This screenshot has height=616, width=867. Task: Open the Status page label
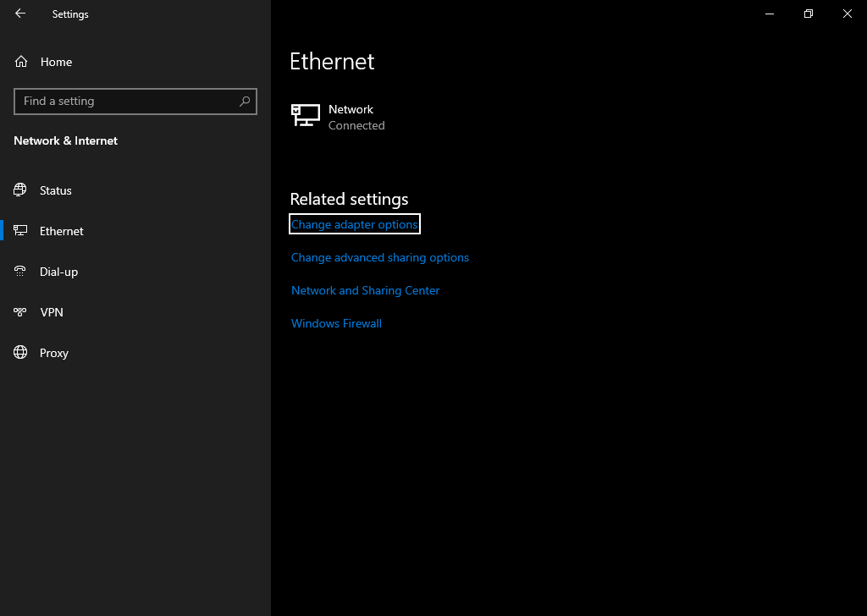pos(56,190)
